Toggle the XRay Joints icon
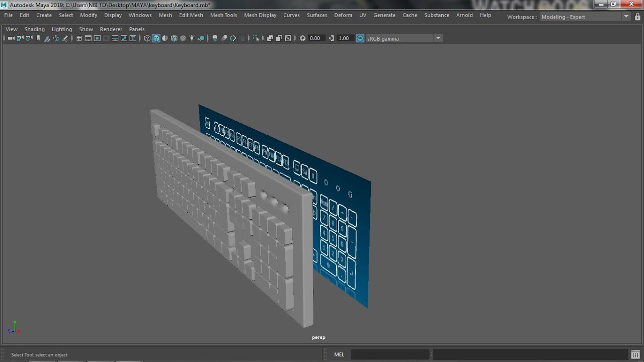Screen dimensions: 644x362 point(288,38)
